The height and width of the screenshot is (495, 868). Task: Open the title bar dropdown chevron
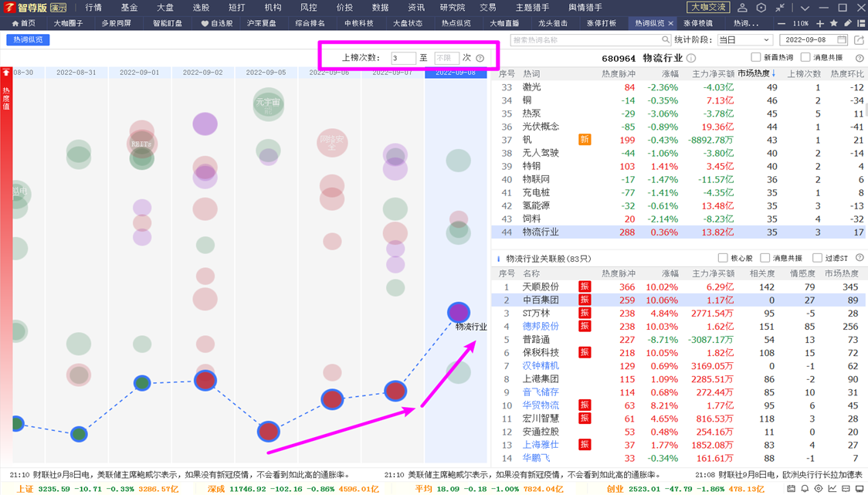point(805,8)
